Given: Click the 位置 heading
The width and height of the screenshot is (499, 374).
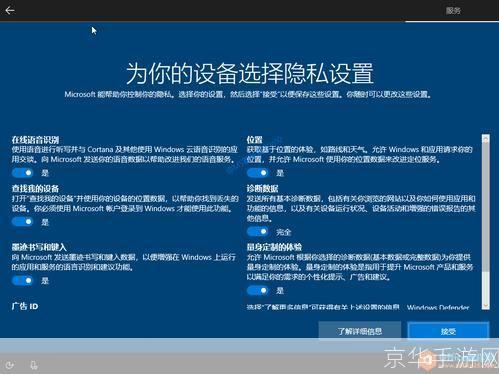Looking at the screenshot, I should click(255, 139).
